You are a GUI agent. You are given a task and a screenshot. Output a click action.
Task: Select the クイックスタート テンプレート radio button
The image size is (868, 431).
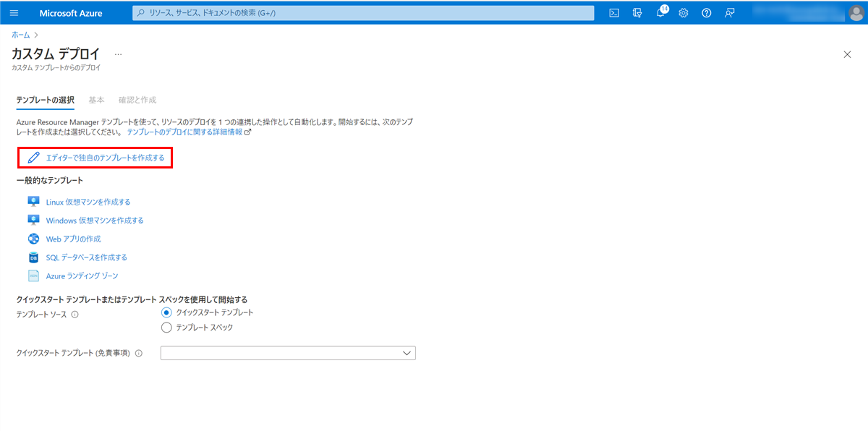[x=166, y=312]
